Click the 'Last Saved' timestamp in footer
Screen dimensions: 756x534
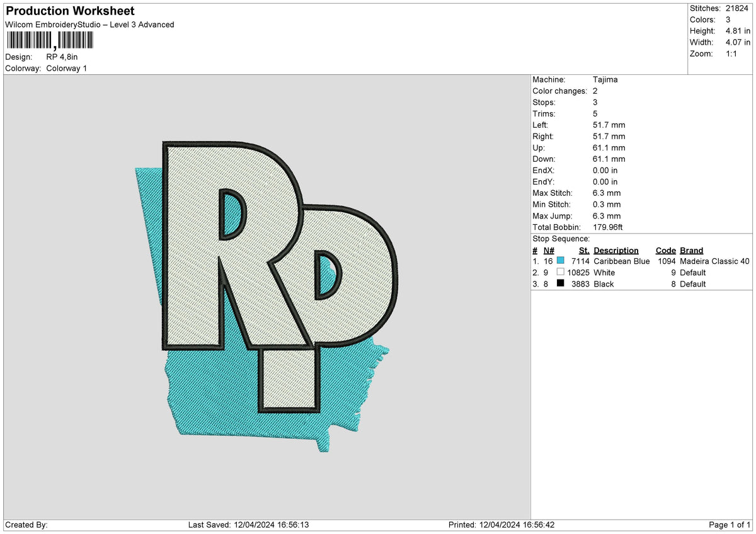click(248, 525)
